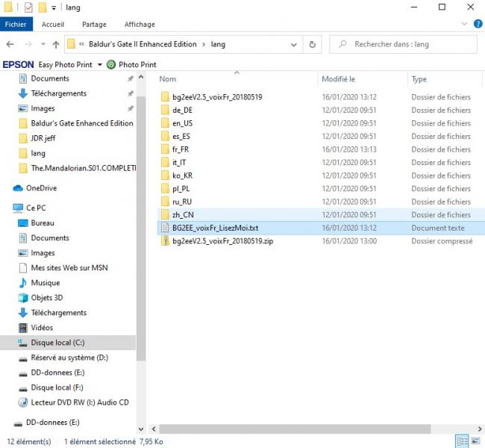This screenshot has height=448, width=485.
Task: Select Disque local (C:) drive
Action: tap(57, 343)
